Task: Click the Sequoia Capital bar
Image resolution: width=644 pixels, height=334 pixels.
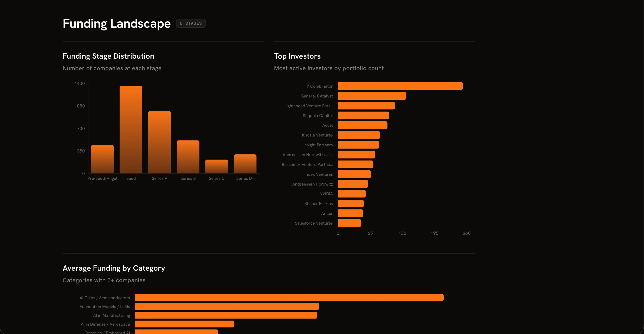Action: coord(363,115)
